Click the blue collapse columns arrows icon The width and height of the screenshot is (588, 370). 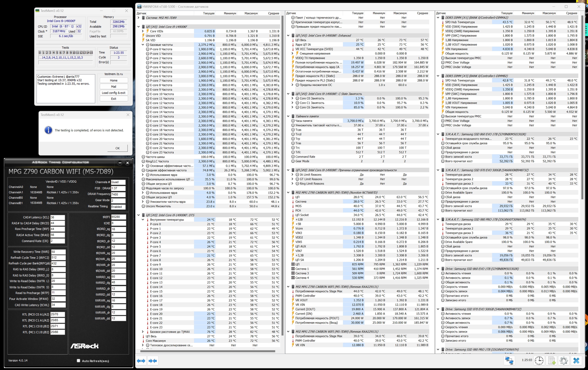coord(153,361)
